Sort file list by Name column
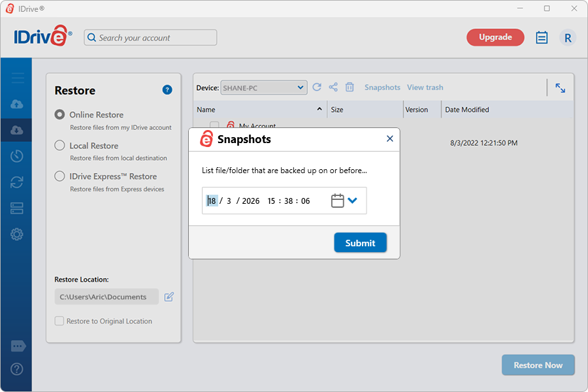 [206, 110]
